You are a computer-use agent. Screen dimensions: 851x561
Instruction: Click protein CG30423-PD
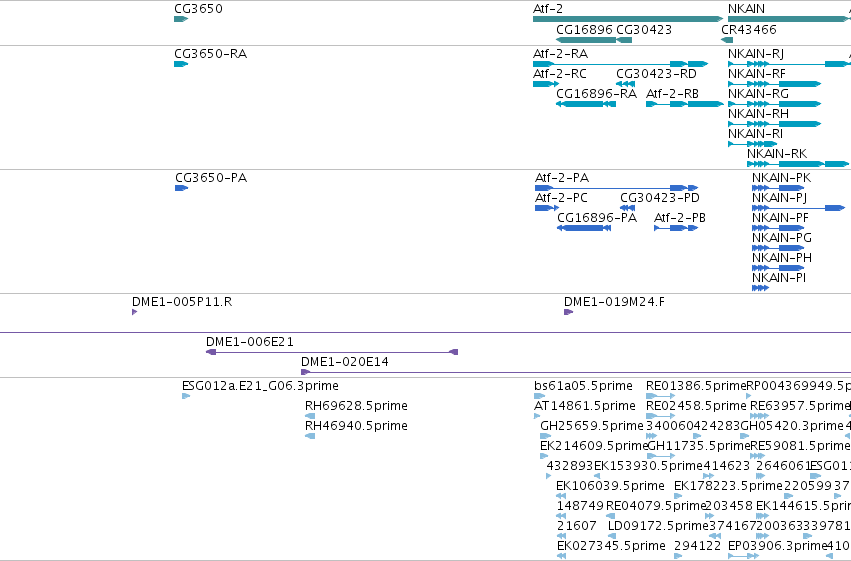[627, 208]
